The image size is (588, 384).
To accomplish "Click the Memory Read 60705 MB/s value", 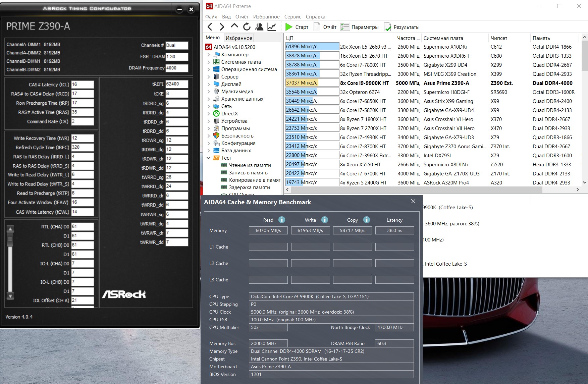I will [x=268, y=230].
